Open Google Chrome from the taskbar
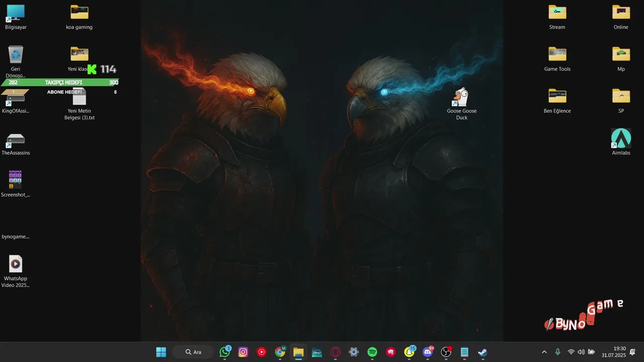This screenshot has width=644, height=362. point(280,352)
